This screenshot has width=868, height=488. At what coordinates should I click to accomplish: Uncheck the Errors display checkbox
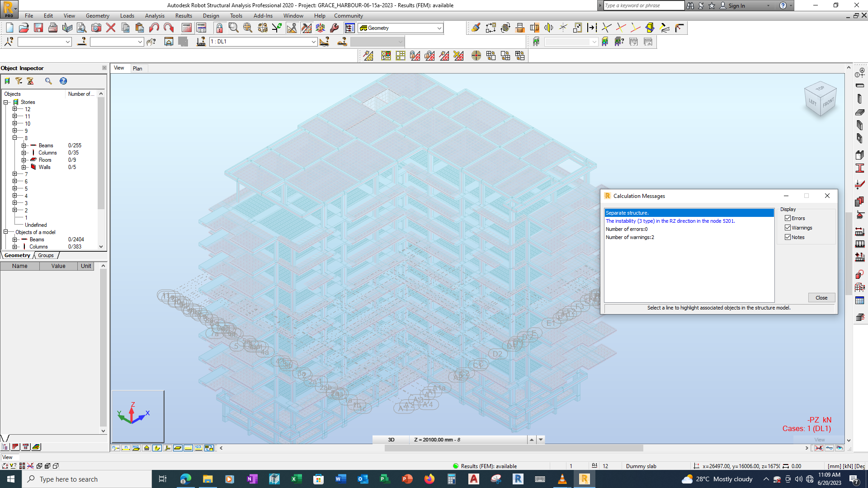pos(788,218)
